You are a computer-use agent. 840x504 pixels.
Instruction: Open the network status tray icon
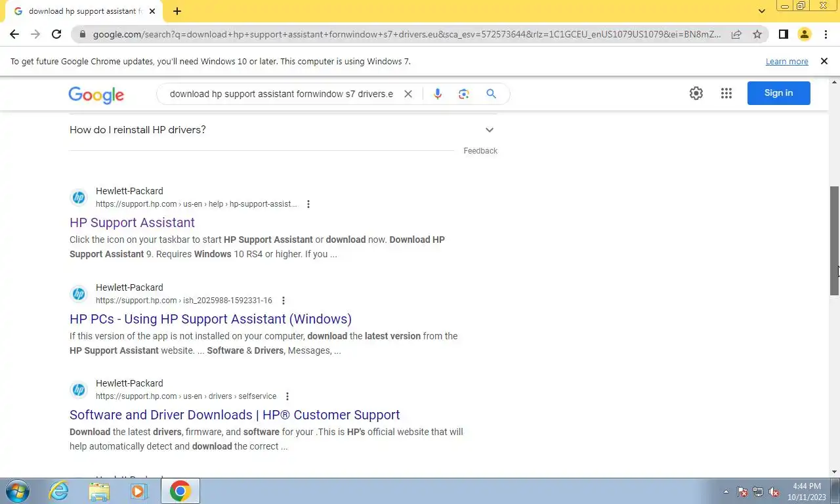point(758,492)
